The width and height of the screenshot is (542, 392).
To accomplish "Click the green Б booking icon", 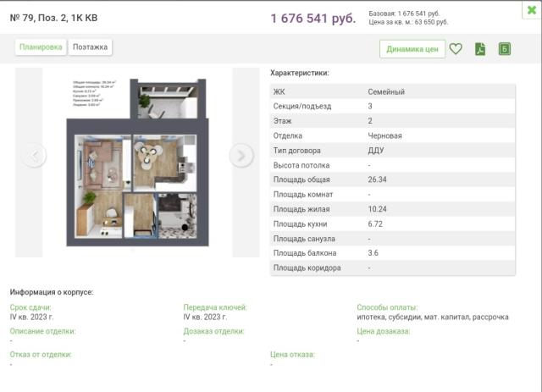I will [x=505, y=49].
